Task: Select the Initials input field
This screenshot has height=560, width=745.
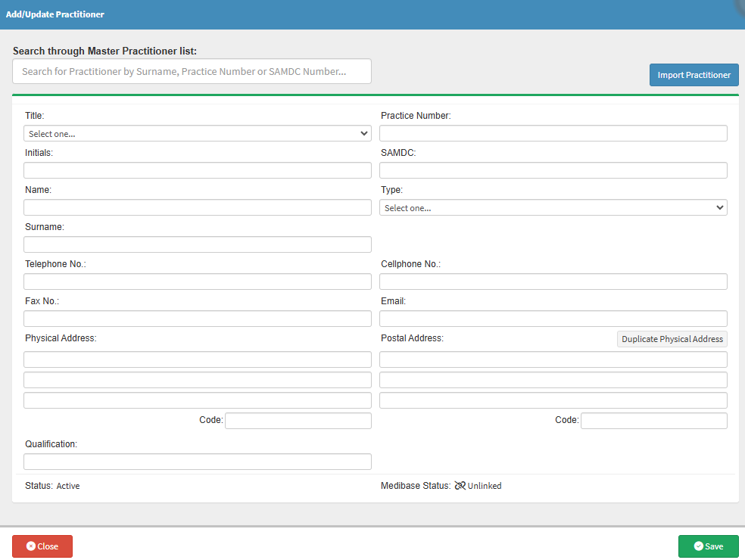Action: (197, 170)
